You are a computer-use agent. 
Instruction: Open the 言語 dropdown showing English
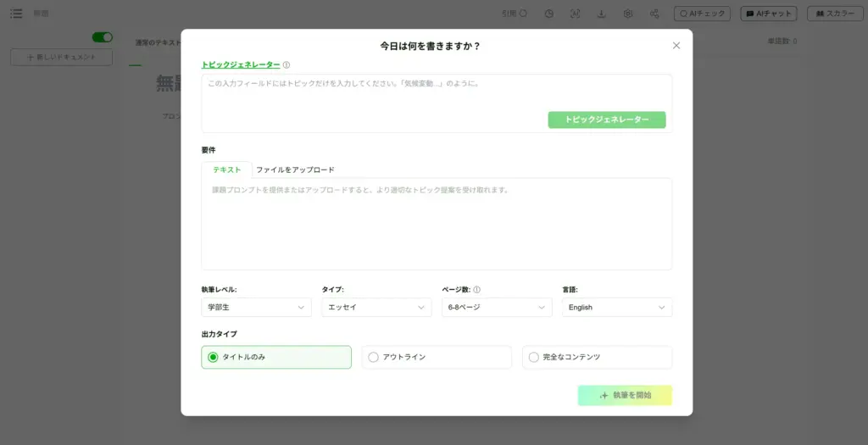click(x=616, y=307)
